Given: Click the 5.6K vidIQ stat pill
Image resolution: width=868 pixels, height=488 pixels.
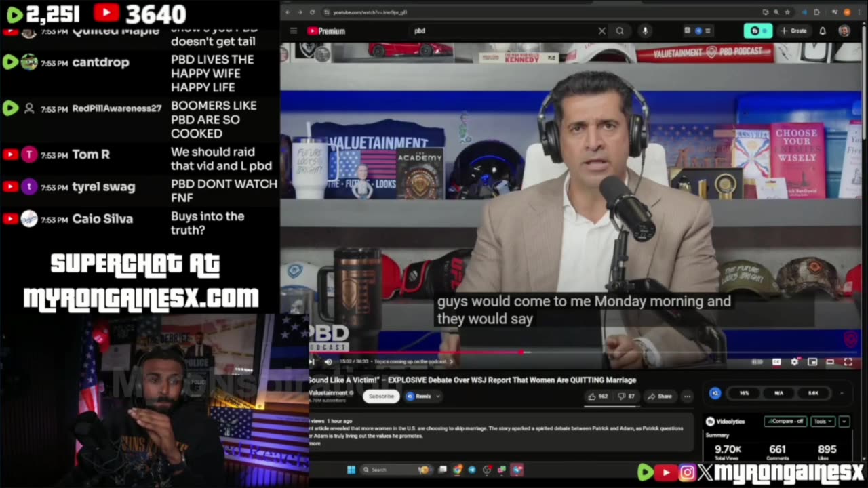Looking at the screenshot, I should (x=813, y=393).
